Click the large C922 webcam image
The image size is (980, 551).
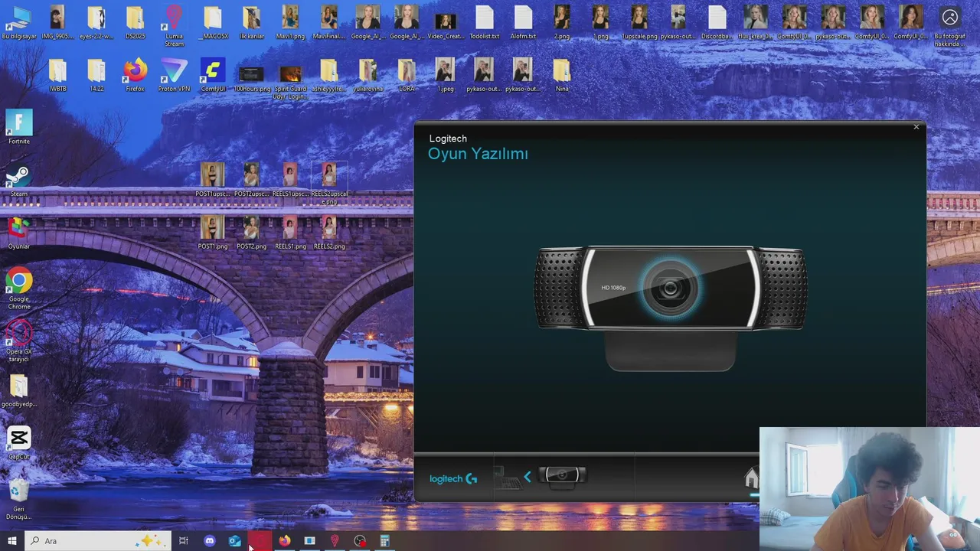671,308
